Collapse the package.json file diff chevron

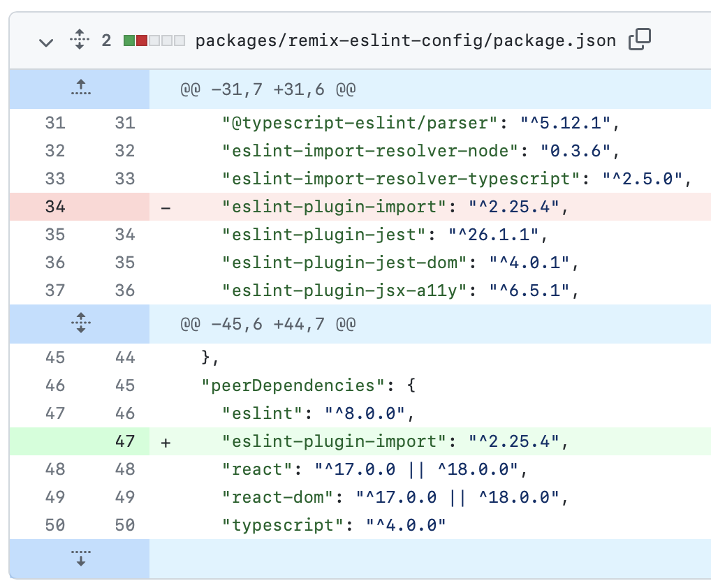[x=46, y=43]
